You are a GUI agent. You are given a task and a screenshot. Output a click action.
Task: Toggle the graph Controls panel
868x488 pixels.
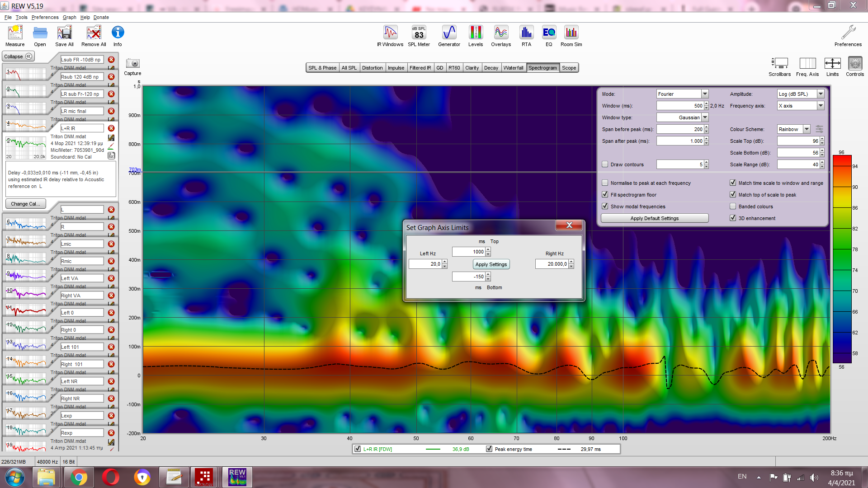coord(855,66)
